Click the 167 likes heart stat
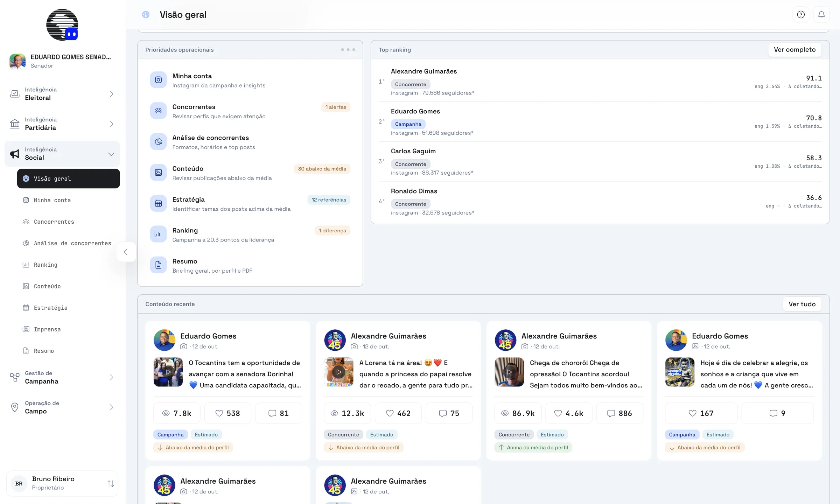Viewport: 840px width, 504px height. coord(701,413)
